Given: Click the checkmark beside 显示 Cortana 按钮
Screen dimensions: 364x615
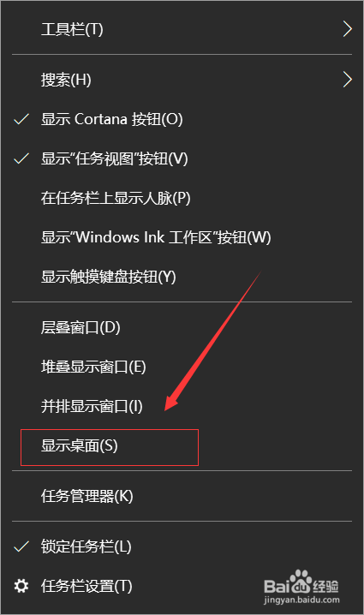Looking at the screenshot, I should pos(21,119).
